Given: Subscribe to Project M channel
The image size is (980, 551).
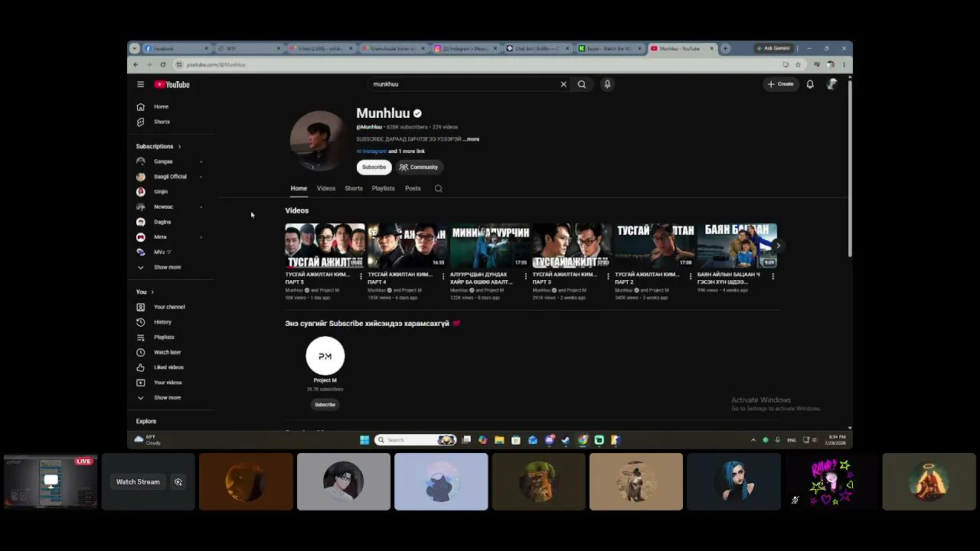Looking at the screenshot, I should tap(325, 405).
